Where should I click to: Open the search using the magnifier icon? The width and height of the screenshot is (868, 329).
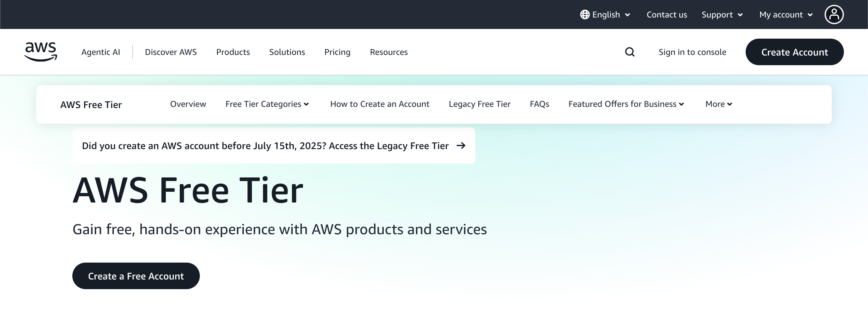click(629, 52)
